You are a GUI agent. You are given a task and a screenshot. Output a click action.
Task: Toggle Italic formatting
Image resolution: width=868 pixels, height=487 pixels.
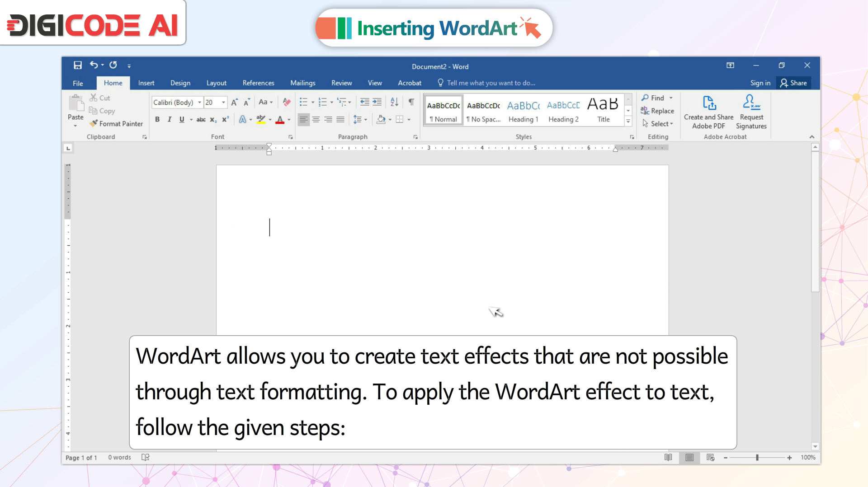click(x=170, y=120)
